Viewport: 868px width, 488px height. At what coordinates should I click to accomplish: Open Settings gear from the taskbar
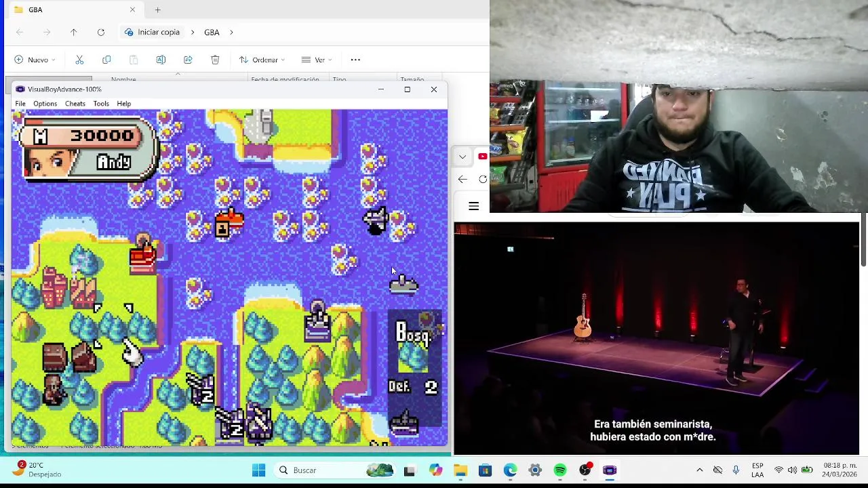535,470
